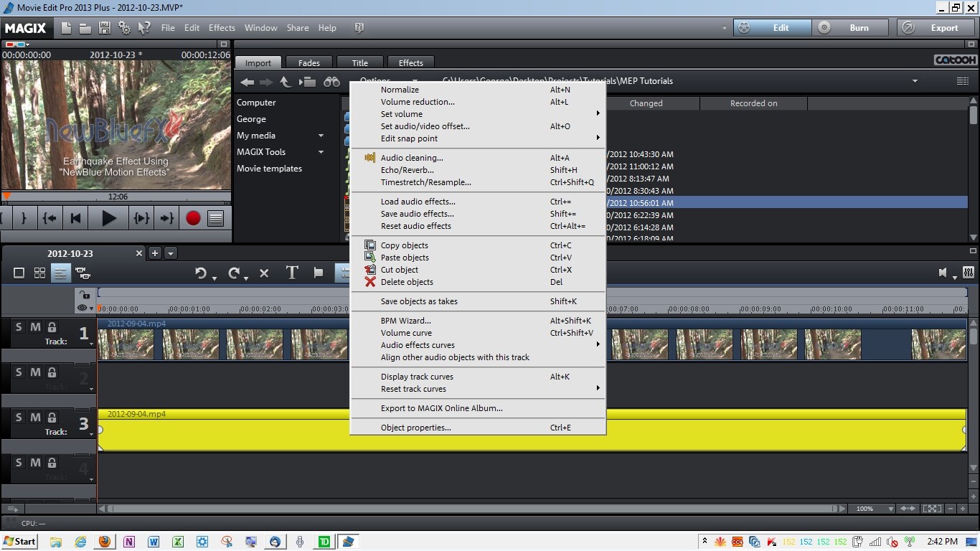This screenshot has height=551, width=980.
Task: Open the Computer location in browser
Action: pos(256,103)
